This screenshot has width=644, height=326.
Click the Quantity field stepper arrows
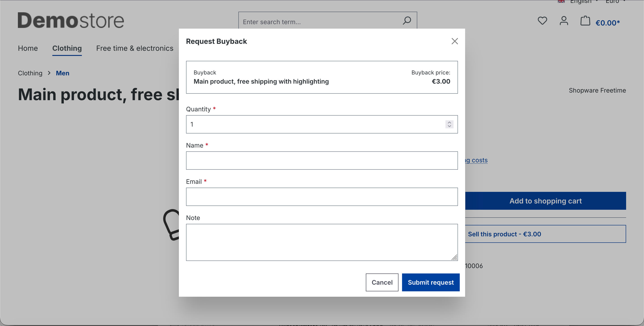click(x=449, y=124)
